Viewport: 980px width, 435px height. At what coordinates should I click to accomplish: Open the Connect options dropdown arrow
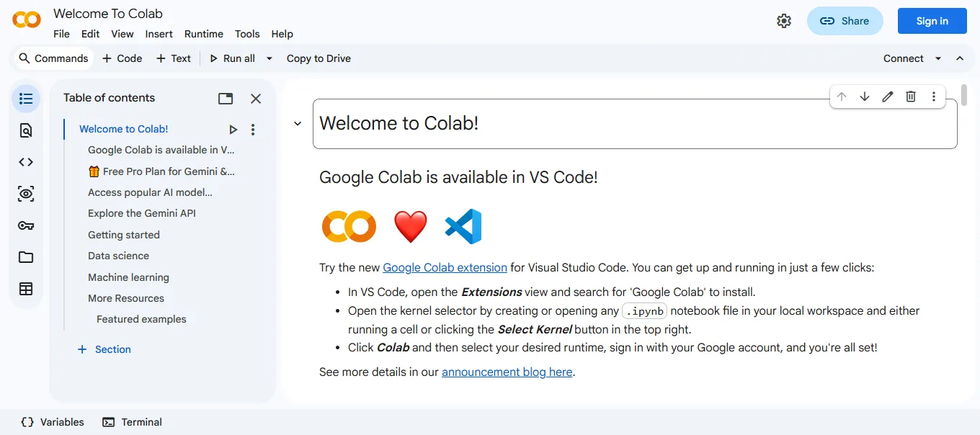tap(938, 58)
